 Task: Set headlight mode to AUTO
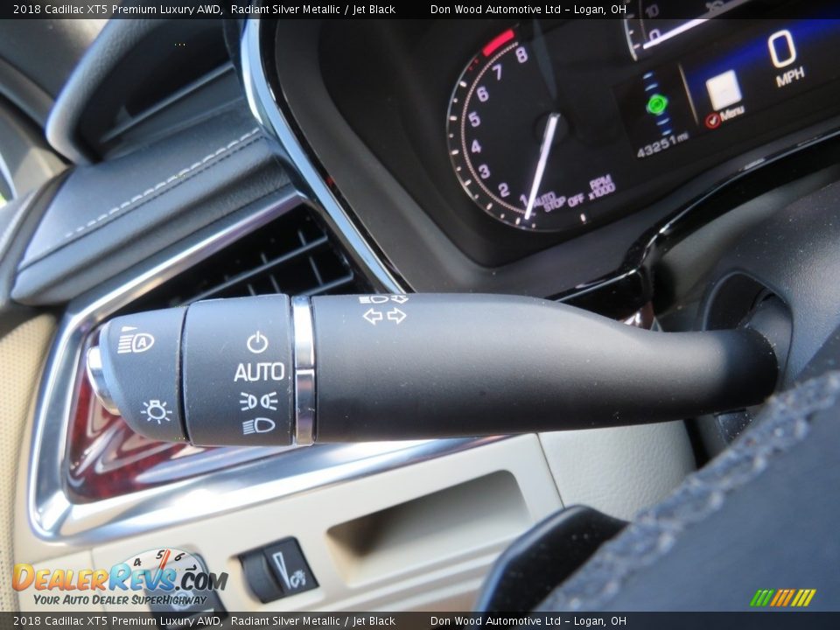[x=259, y=372]
